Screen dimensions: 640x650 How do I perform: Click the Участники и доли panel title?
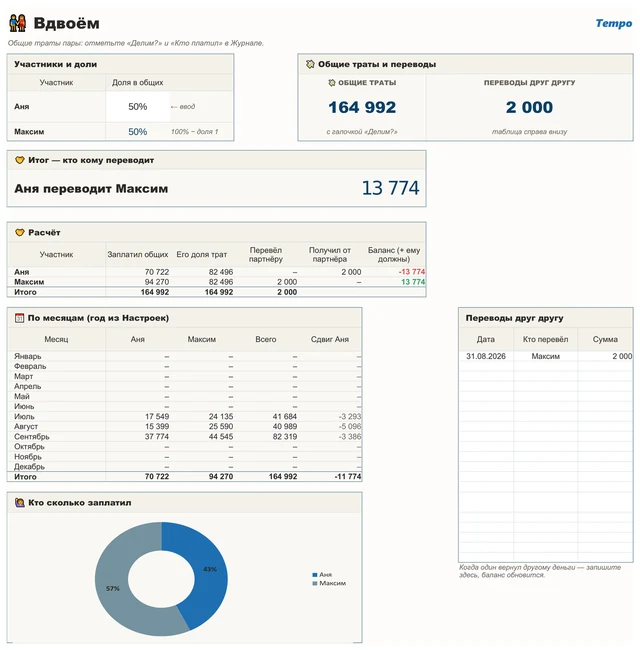click(x=56, y=64)
